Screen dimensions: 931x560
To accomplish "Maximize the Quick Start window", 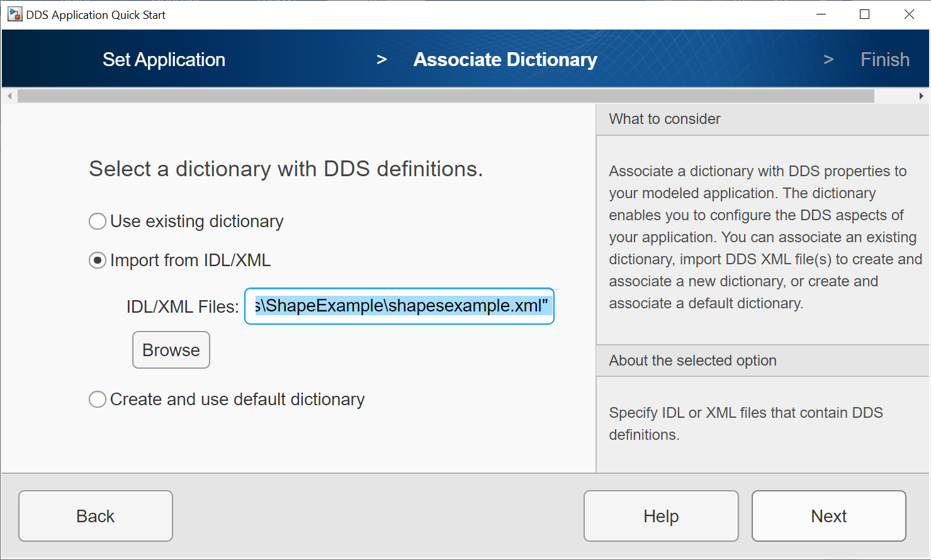I will pos(865,14).
